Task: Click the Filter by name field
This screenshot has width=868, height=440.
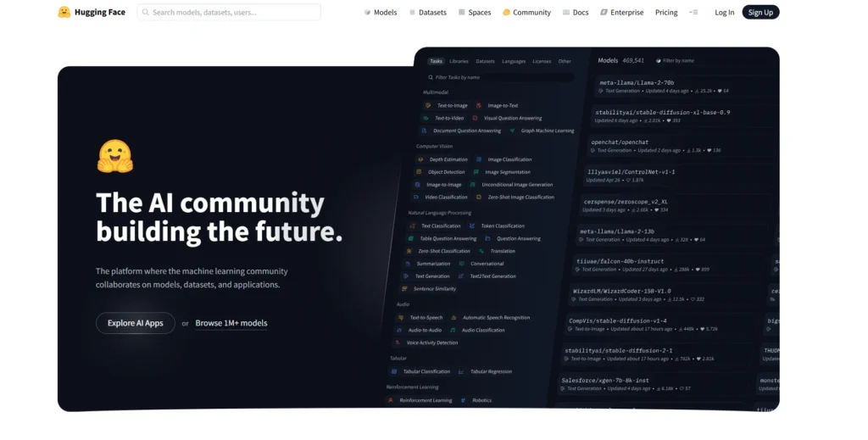Action: pos(678,61)
